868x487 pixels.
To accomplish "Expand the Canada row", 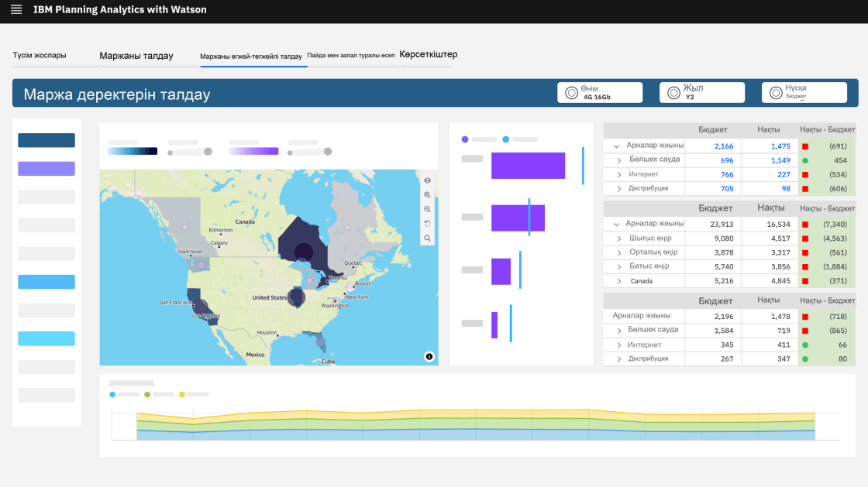I will coord(619,281).
